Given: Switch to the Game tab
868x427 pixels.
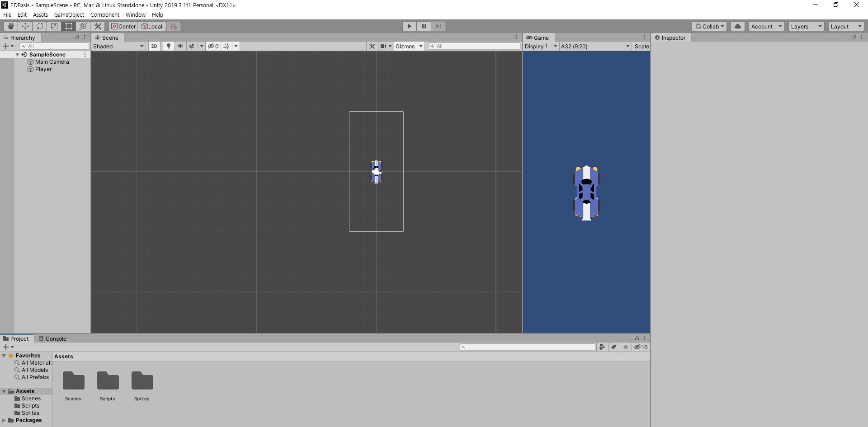Looking at the screenshot, I should tap(538, 38).
